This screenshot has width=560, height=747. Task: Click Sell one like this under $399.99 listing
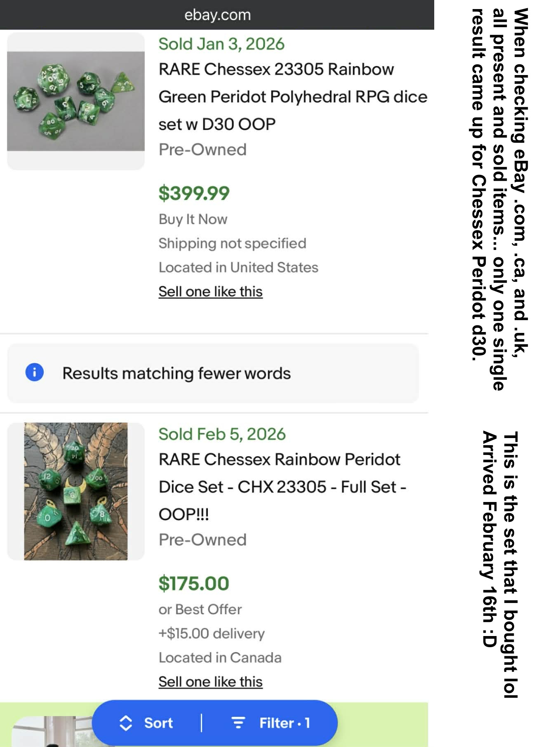click(x=210, y=292)
